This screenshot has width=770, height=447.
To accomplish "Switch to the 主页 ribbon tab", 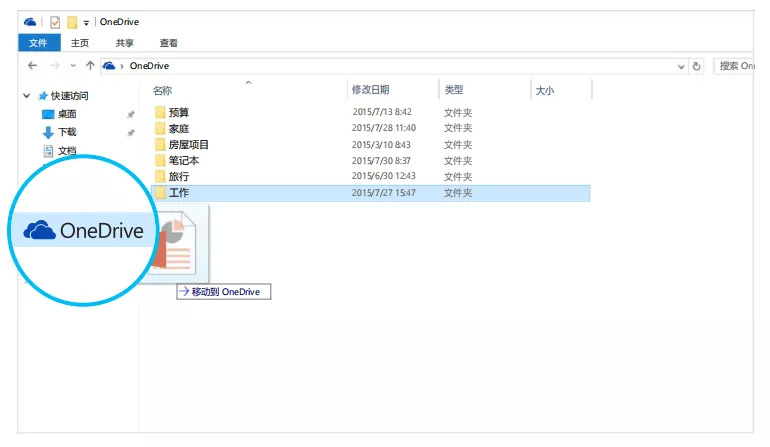I will click(x=80, y=43).
